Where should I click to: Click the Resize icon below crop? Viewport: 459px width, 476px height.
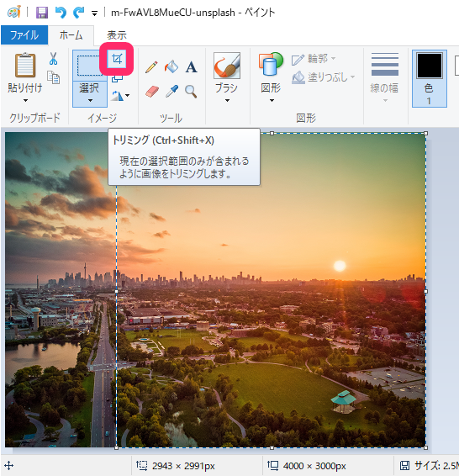117,78
